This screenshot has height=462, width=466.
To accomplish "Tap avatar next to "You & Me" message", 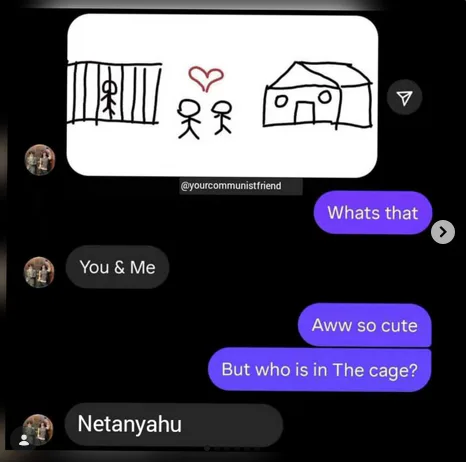I will (39, 272).
